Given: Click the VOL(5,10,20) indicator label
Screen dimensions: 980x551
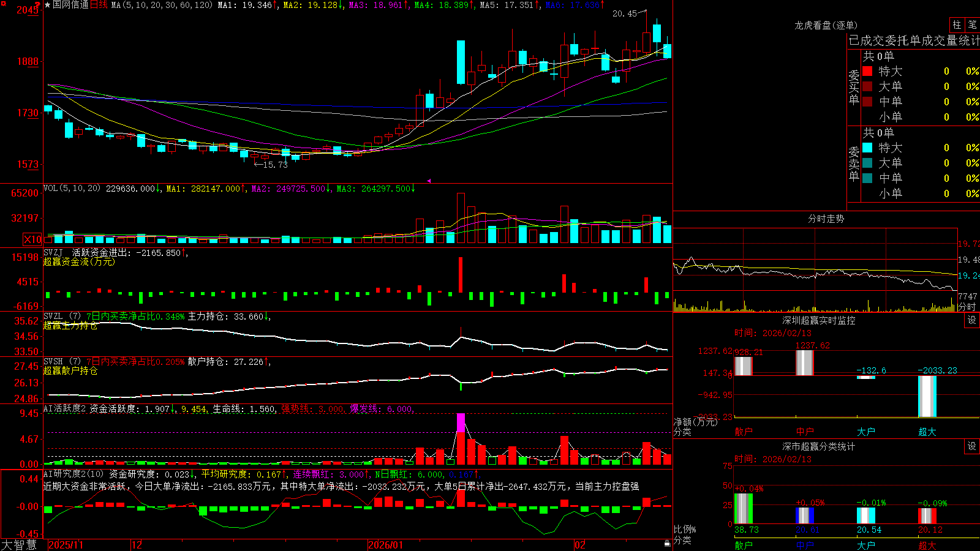Looking at the screenshot, I should click(x=72, y=189).
